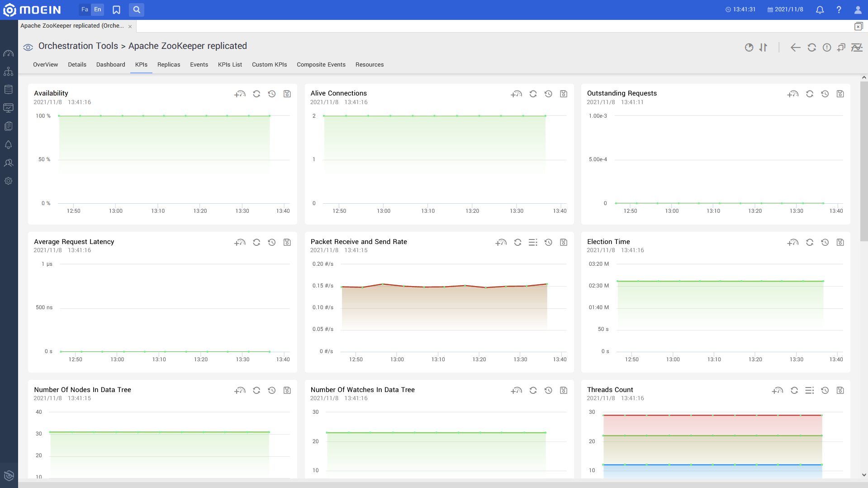Open legend list for Threads Count chart
Screen dimensions: 868x488
click(810, 390)
